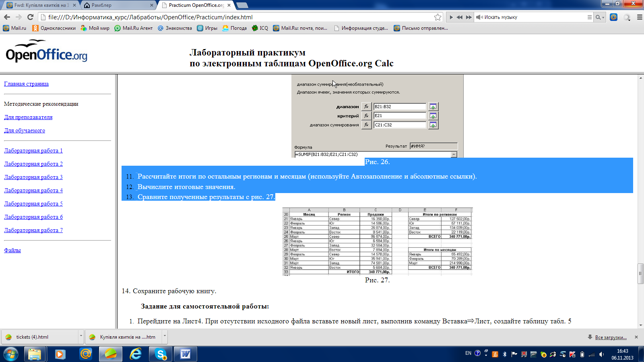Screen dimensions: 644x362
Task: Open Skype from the taskbar
Action: tap(161, 354)
